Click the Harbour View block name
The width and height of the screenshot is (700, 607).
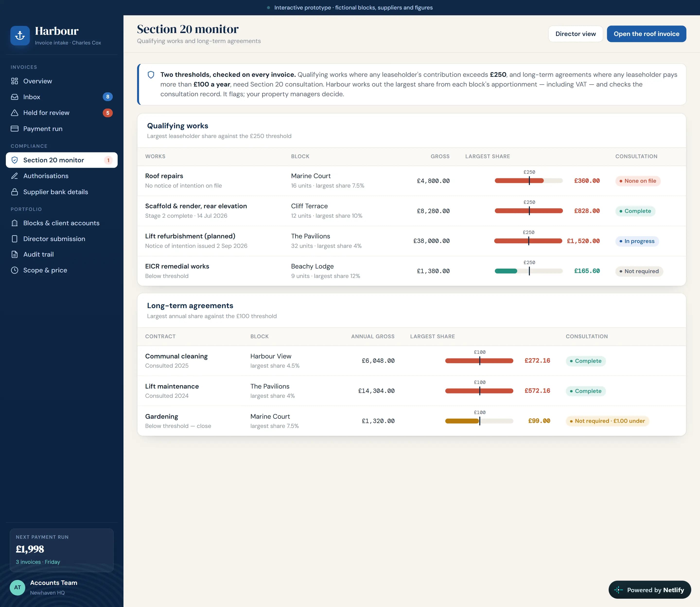[x=271, y=356]
